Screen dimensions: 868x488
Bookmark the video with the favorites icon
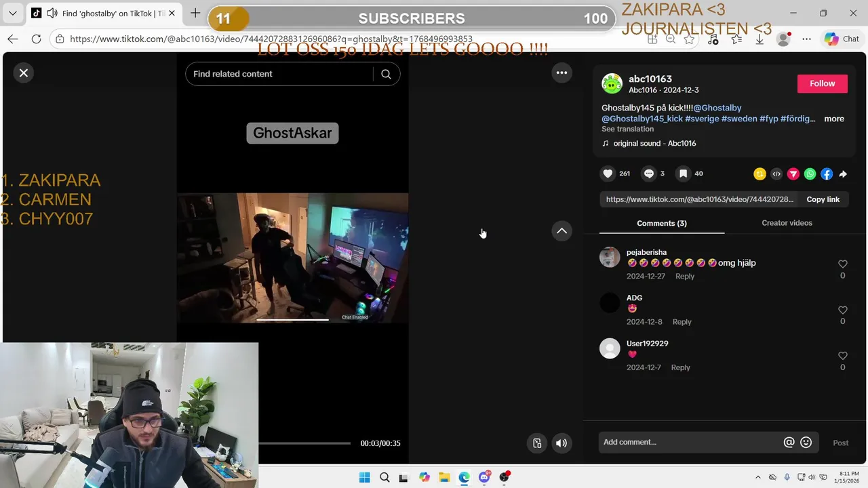point(684,174)
